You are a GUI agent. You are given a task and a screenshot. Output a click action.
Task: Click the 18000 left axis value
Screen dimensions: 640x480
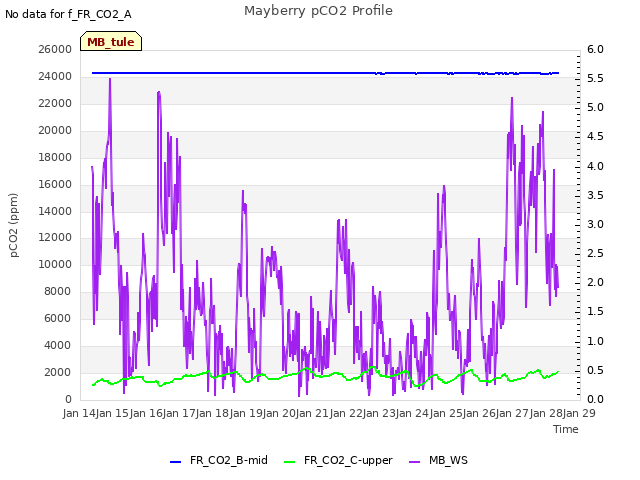(x=55, y=157)
